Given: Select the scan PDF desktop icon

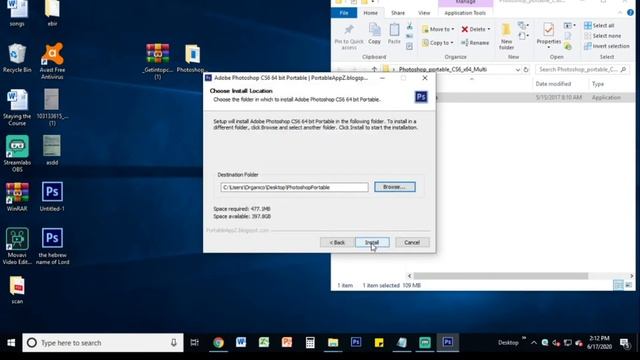Looking at the screenshot, I should pyautogui.click(x=17, y=290).
